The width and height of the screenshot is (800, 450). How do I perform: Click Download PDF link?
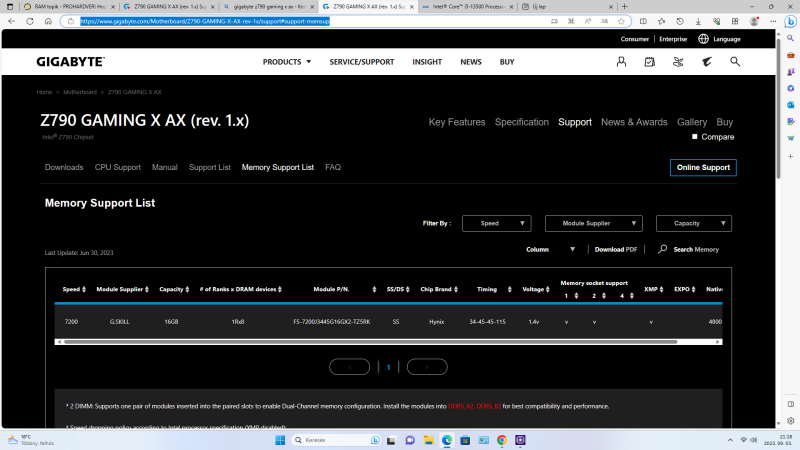[616, 249]
